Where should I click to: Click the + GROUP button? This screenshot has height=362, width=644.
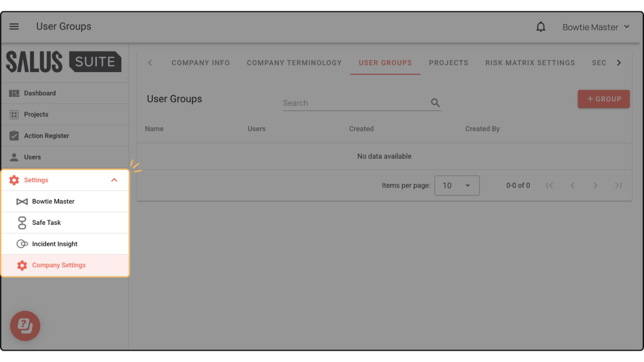pos(604,99)
